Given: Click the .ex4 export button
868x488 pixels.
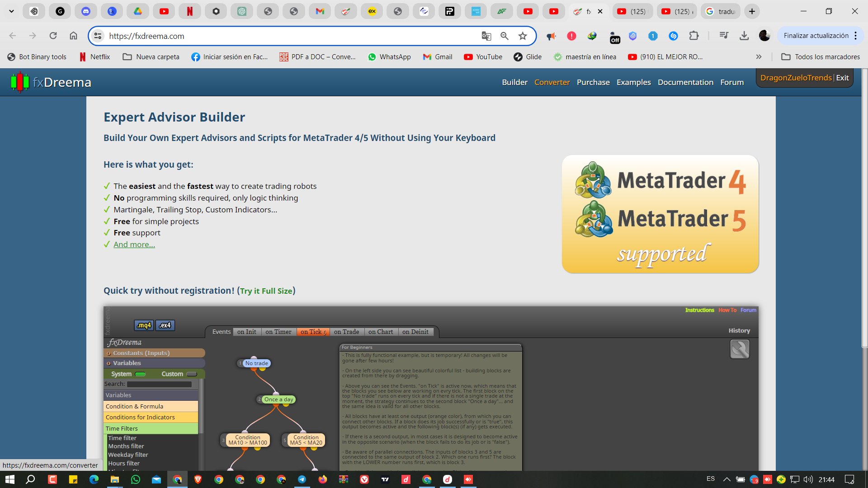Looking at the screenshot, I should [165, 325].
